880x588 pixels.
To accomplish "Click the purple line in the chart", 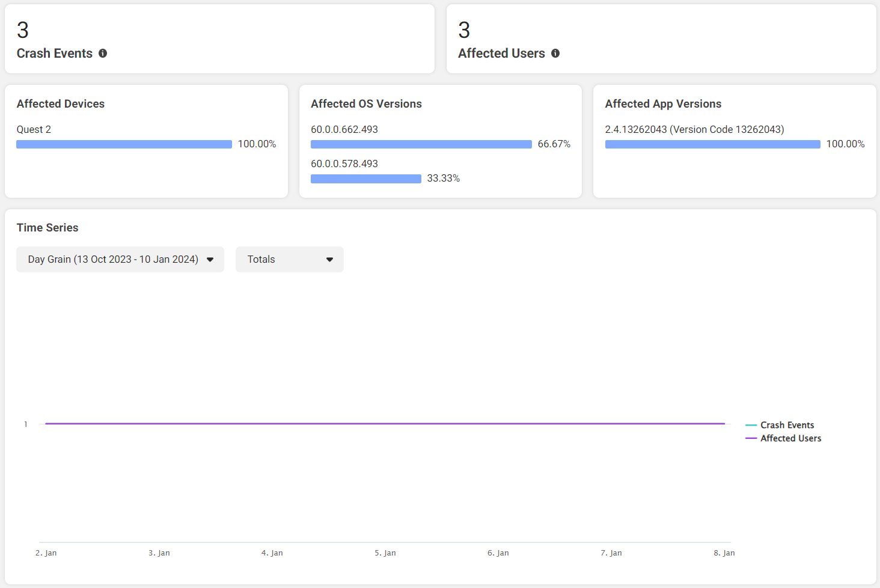I will 385,424.
